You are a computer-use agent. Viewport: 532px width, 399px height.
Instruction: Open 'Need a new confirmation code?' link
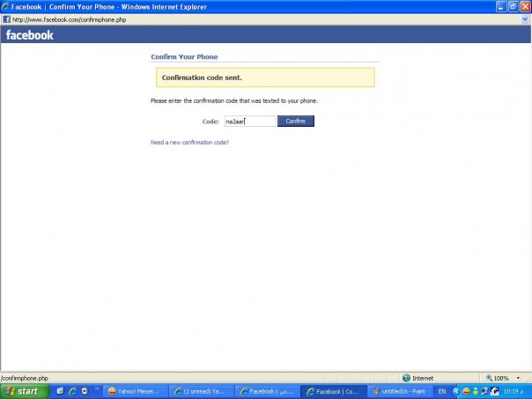point(189,142)
